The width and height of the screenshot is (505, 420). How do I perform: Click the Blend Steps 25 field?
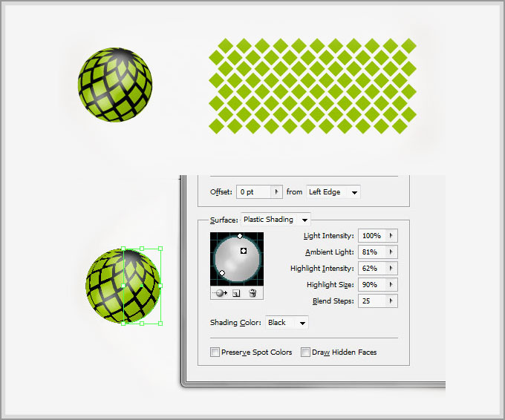pos(372,301)
